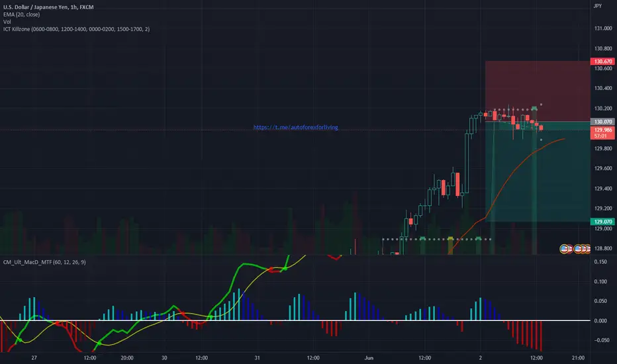Click the 27 date label on time axis
The height and width of the screenshot is (364, 617).
(x=34, y=357)
